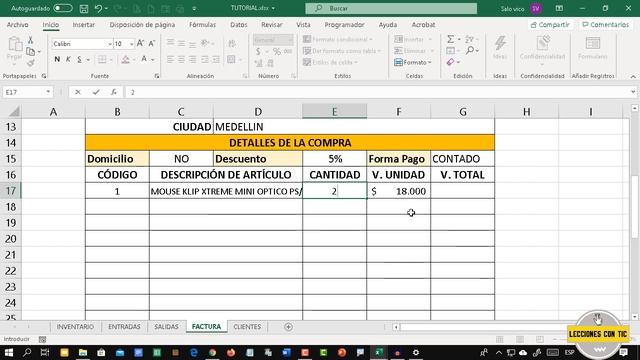Image resolution: width=640 pixels, height=360 pixels.
Task: Click the Format Painter brush icon
Action: (x=30, y=63)
